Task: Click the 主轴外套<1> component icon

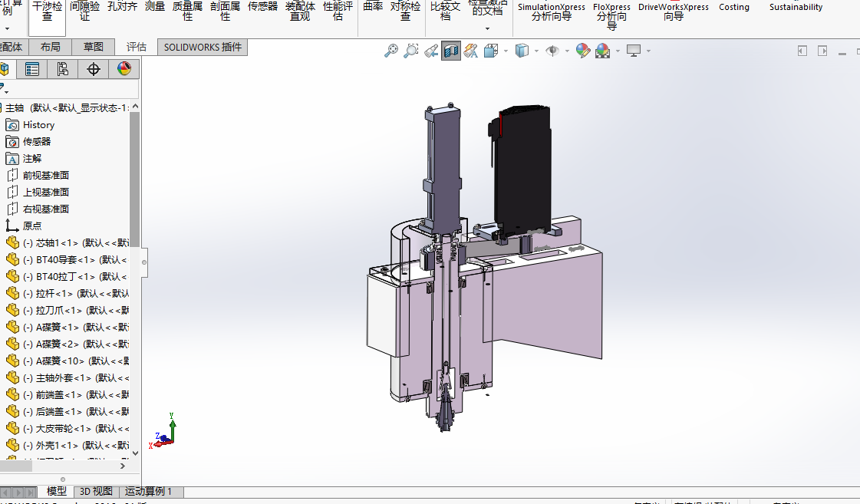Action: point(12,378)
